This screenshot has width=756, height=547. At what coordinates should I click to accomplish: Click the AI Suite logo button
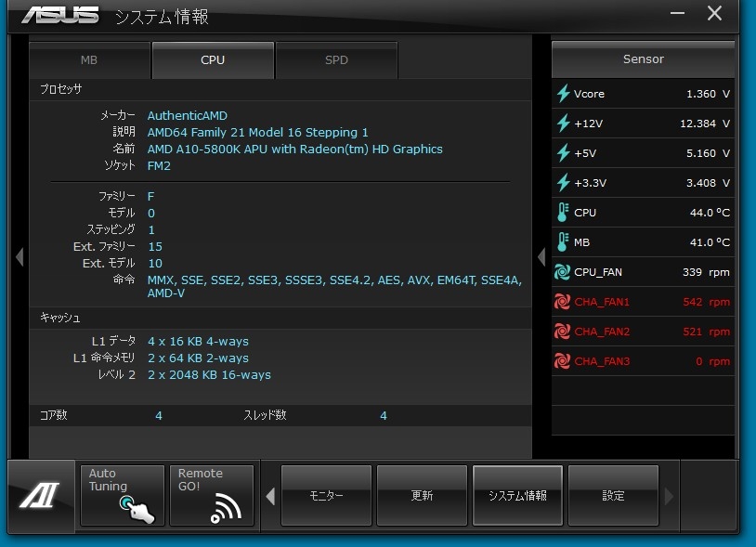tap(41, 495)
